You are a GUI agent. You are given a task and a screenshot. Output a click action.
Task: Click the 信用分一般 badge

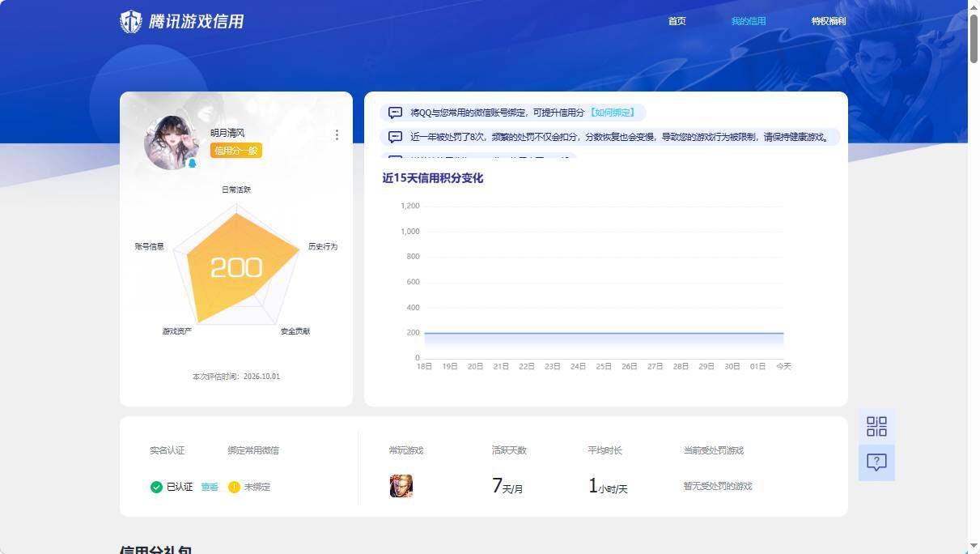(236, 151)
